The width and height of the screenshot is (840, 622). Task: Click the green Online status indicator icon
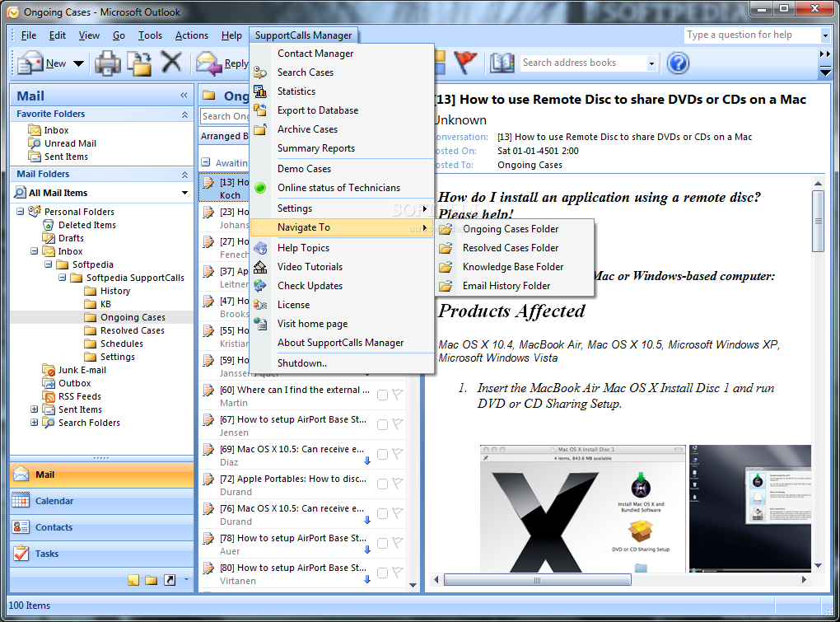[x=260, y=188]
